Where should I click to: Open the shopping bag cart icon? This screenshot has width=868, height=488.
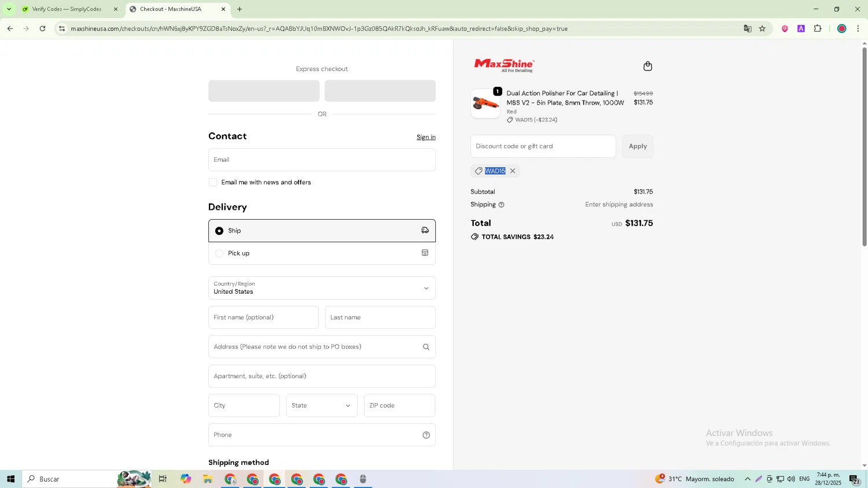(x=648, y=66)
